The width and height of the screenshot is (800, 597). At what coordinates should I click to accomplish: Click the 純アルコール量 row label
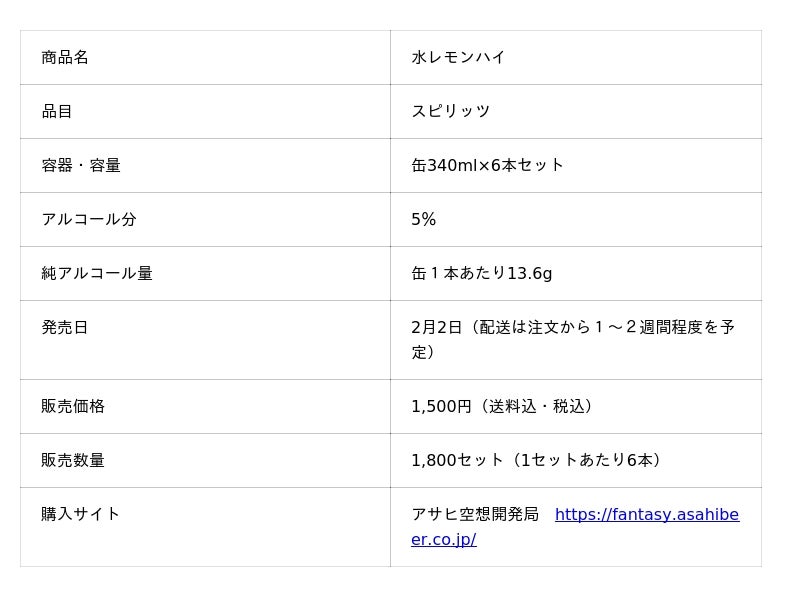tap(97, 274)
